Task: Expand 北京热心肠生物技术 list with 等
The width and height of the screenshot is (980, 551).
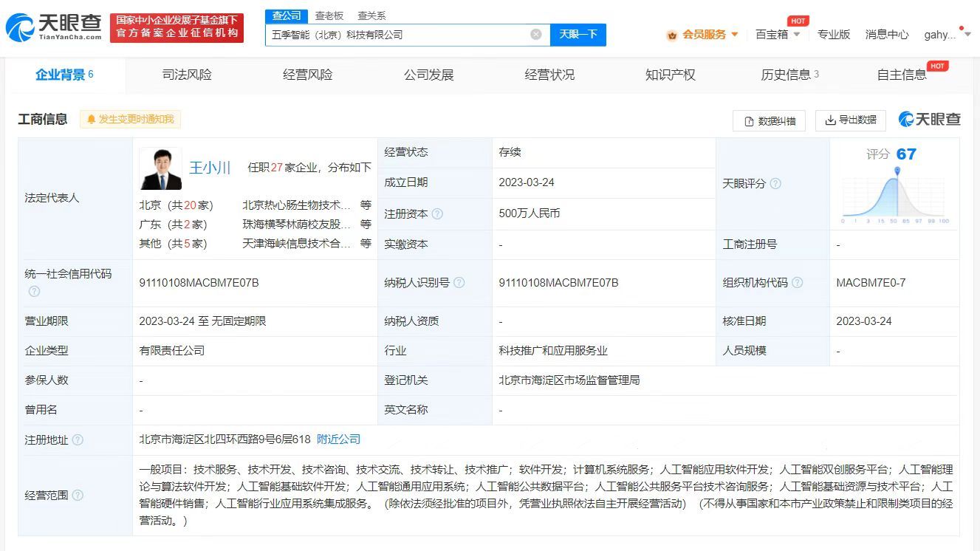Action: (366, 205)
